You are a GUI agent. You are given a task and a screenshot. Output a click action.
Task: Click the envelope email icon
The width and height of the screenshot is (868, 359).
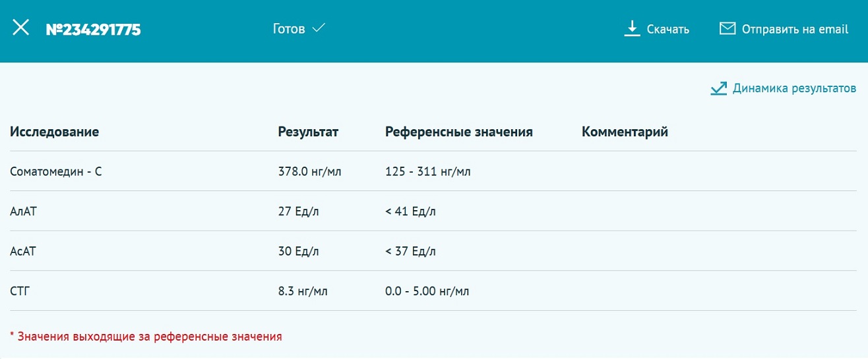point(727,28)
